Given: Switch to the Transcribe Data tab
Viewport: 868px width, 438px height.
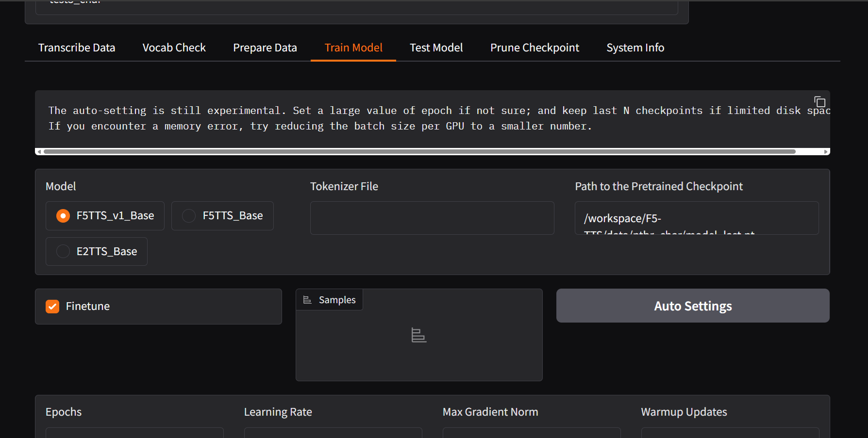Looking at the screenshot, I should pyautogui.click(x=77, y=48).
